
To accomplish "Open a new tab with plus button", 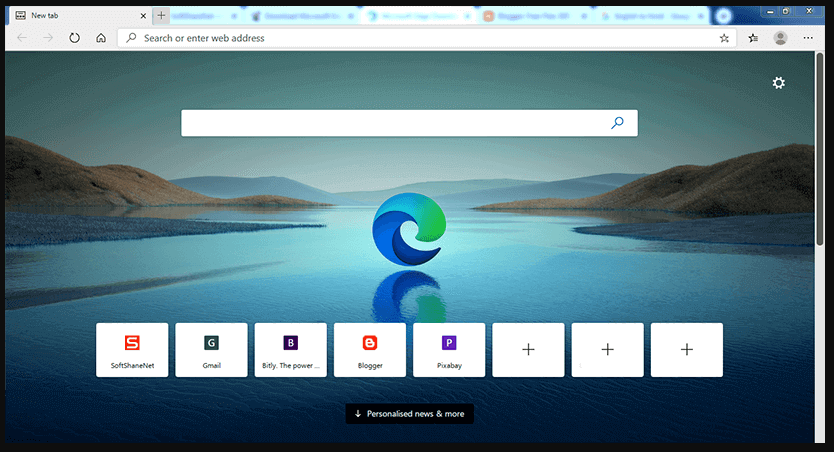I will 161,15.
